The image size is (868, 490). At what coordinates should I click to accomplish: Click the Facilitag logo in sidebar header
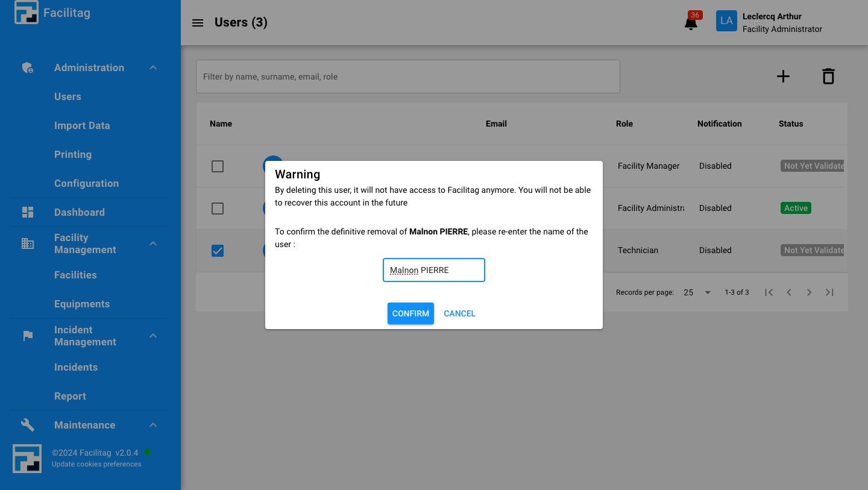tap(27, 13)
